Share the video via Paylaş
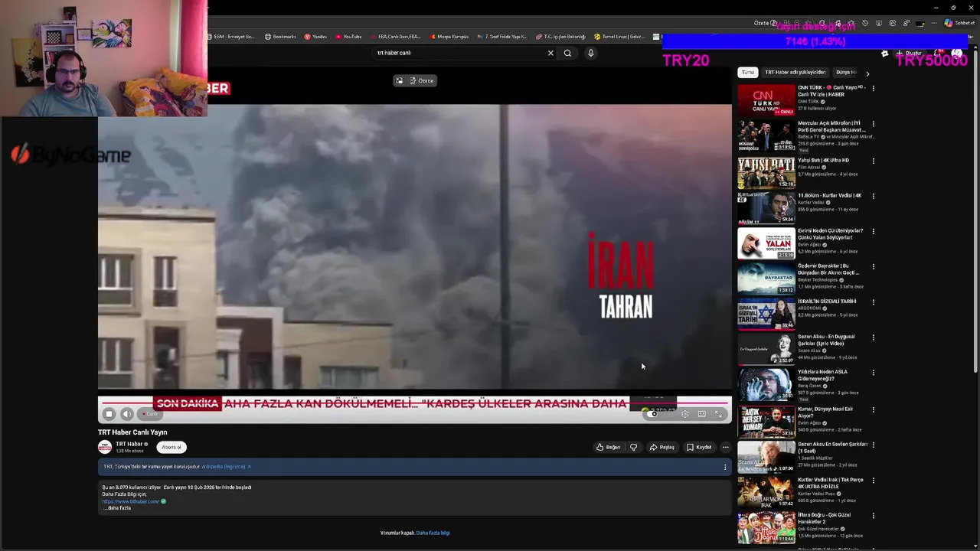 662,447
